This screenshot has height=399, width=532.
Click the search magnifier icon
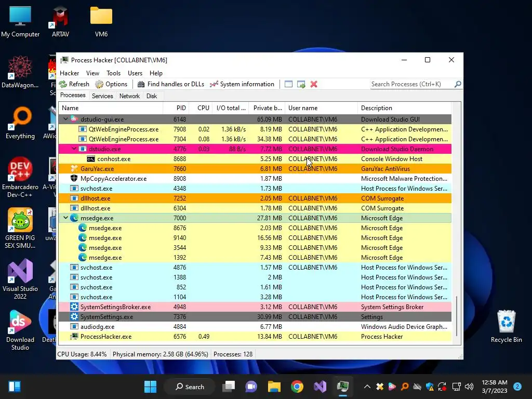pos(458,84)
